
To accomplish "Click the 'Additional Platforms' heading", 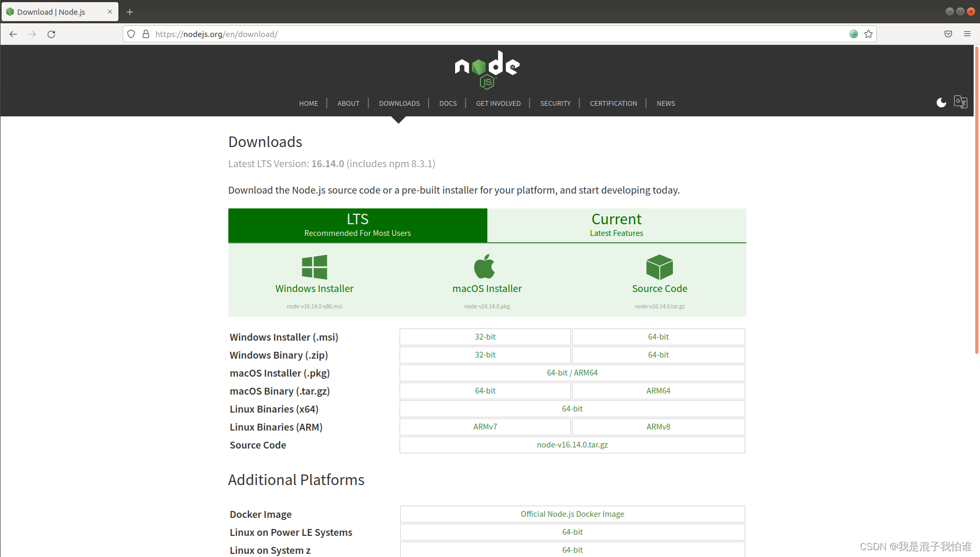I will 296,480.
